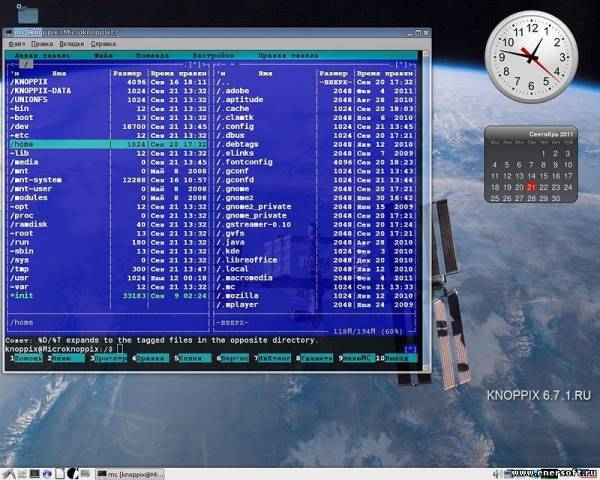Select the *init file row
Screen dimensions: 600x480
pos(108,296)
